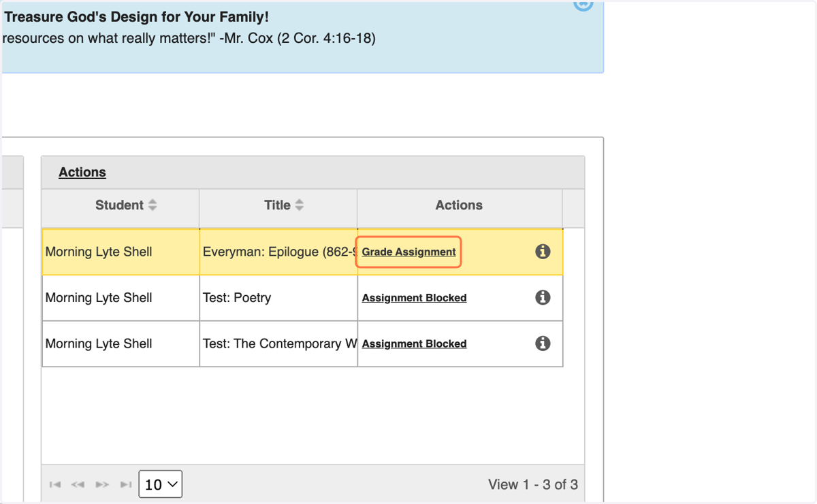Open info icon for Everyman: Epilogue row

(543, 252)
